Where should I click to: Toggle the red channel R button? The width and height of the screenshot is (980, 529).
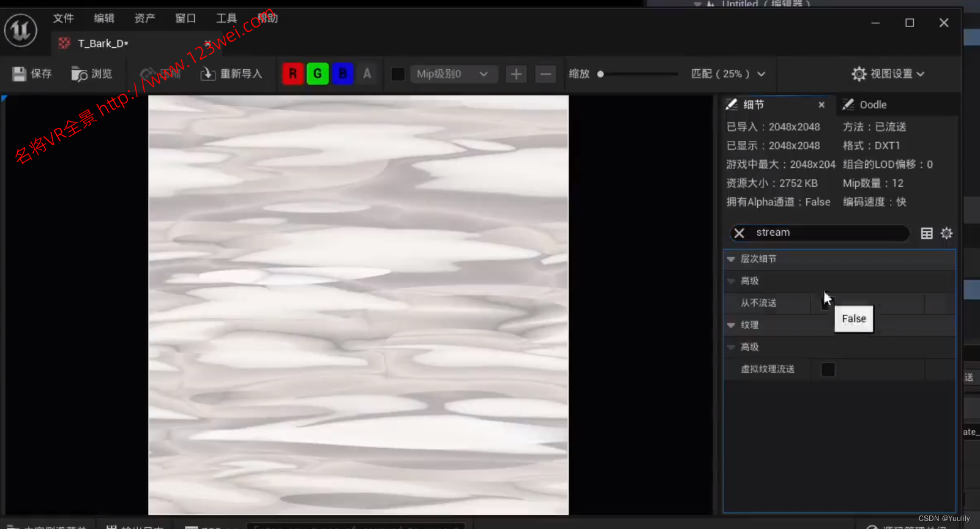pyautogui.click(x=293, y=74)
